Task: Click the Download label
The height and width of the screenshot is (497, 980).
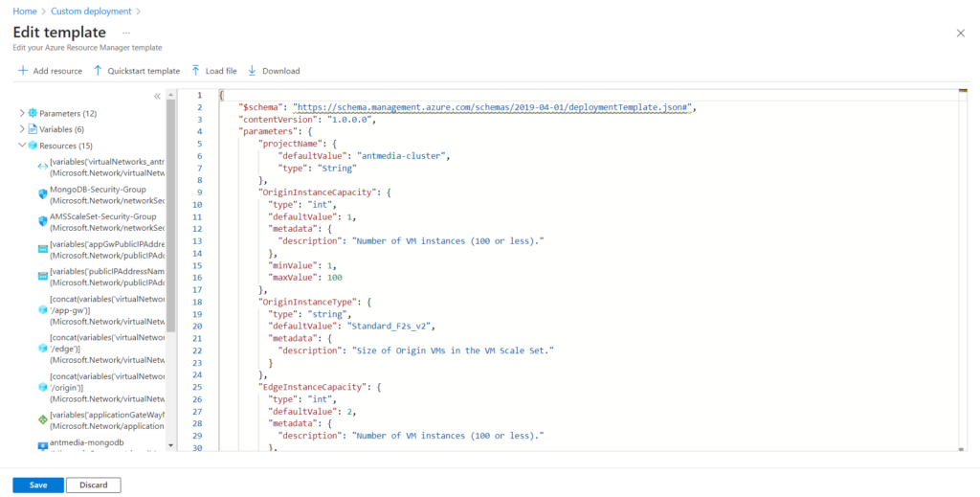Action: (x=281, y=71)
